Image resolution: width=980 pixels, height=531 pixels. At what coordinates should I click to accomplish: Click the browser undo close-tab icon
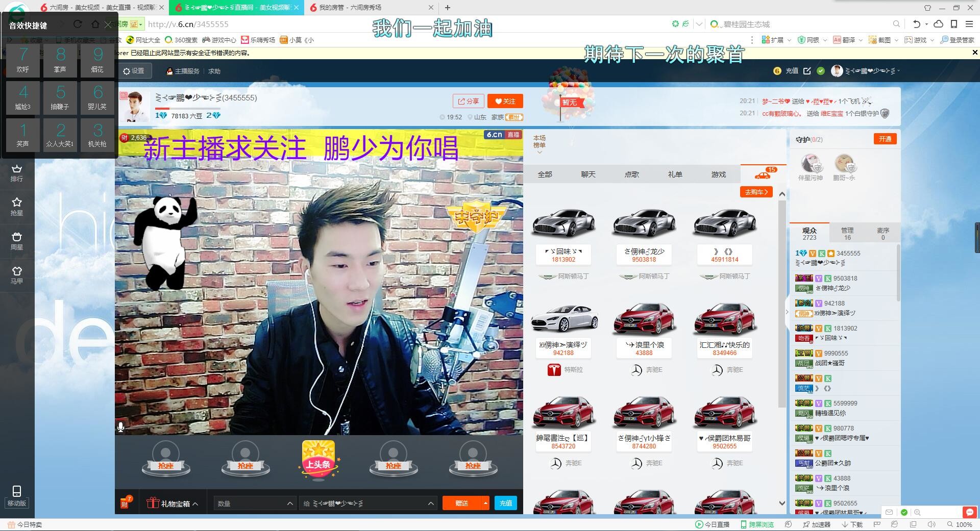[x=916, y=24]
